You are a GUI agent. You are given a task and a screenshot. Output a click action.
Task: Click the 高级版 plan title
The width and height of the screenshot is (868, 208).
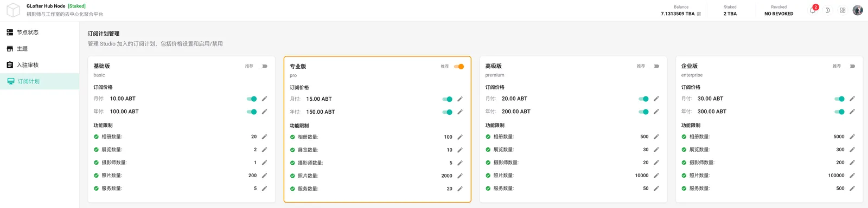494,66
